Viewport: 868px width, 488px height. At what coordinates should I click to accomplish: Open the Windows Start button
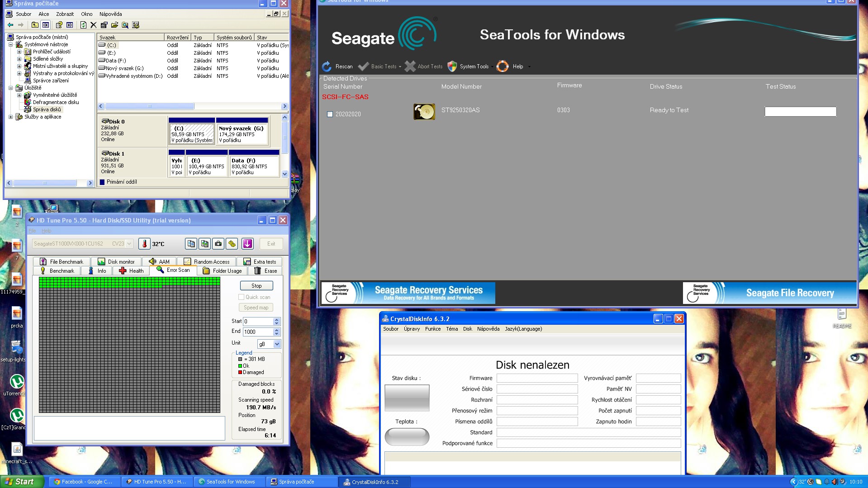(22, 482)
